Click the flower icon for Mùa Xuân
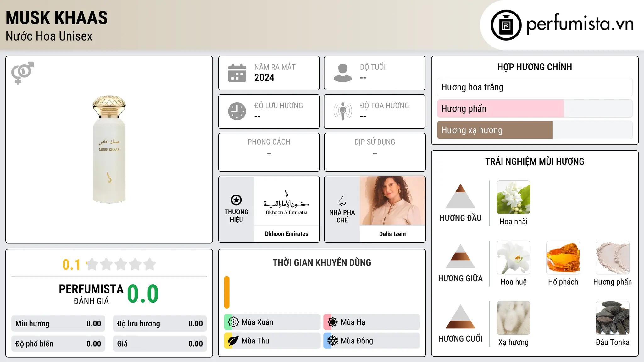The height and width of the screenshot is (362, 644). pyautogui.click(x=233, y=322)
